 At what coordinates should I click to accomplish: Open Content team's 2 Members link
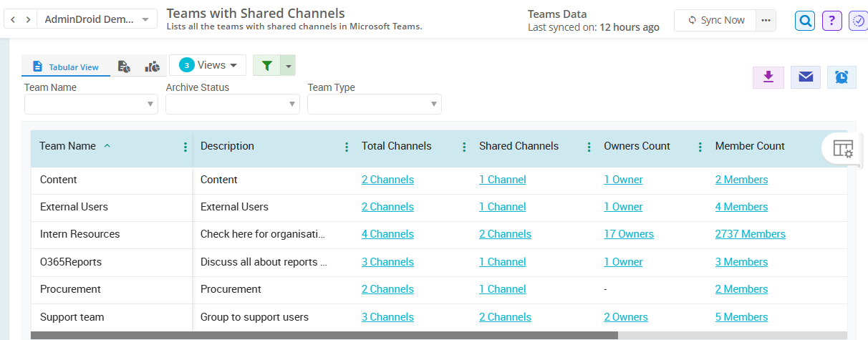click(x=741, y=180)
